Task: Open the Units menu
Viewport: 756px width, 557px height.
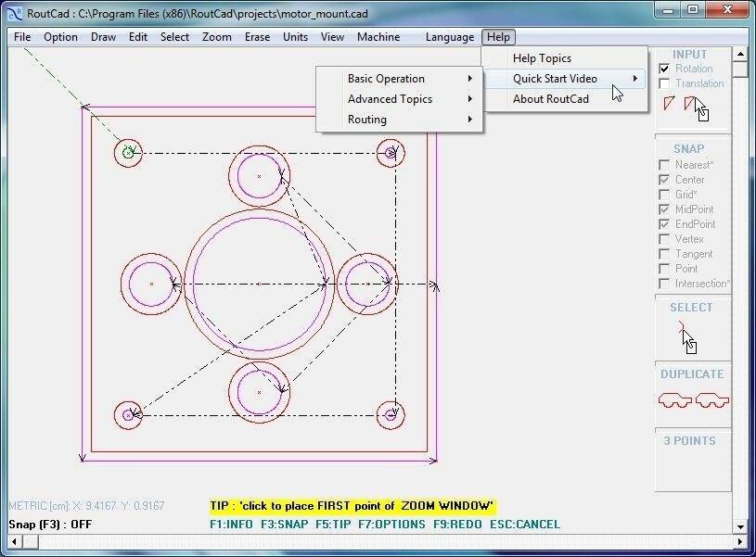Action: pyautogui.click(x=295, y=37)
